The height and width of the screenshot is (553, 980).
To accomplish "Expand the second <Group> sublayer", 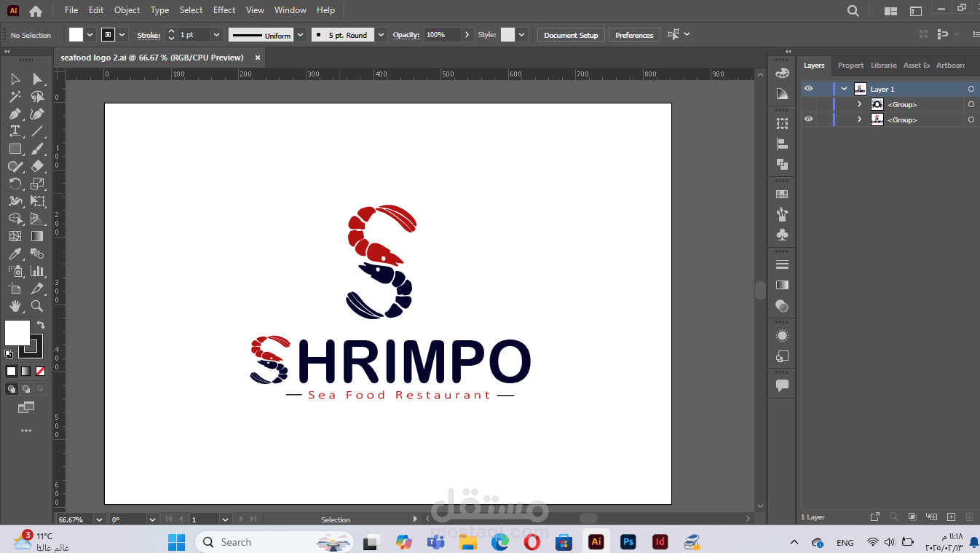I will point(859,119).
